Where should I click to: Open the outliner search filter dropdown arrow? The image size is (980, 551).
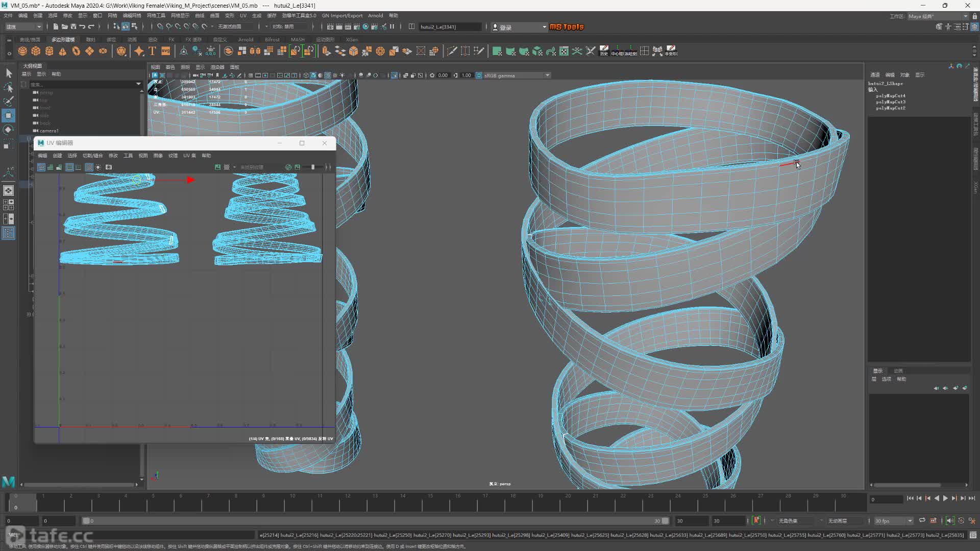138,84
